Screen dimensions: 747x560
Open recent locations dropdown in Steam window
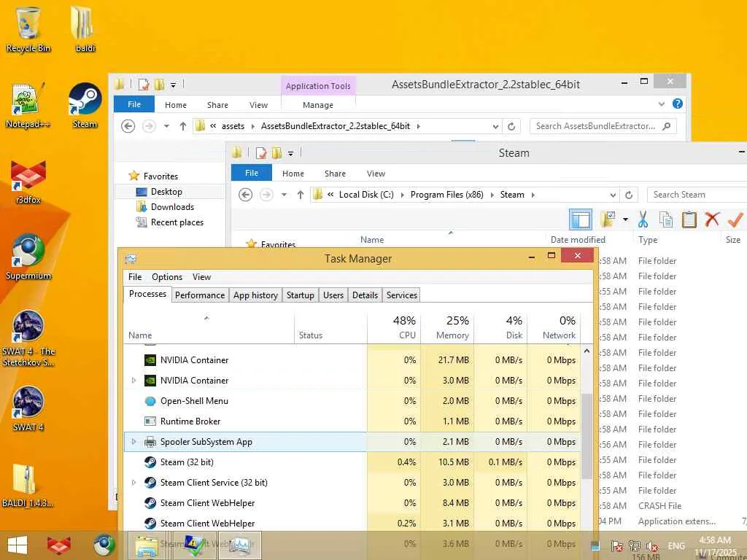pos(284,195)
